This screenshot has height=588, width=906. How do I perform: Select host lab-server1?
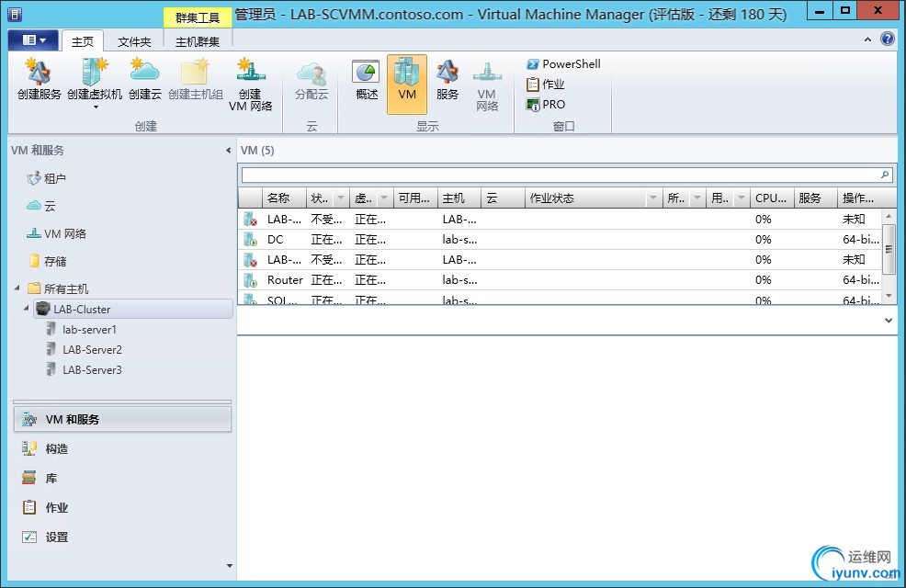pos(82,330)
